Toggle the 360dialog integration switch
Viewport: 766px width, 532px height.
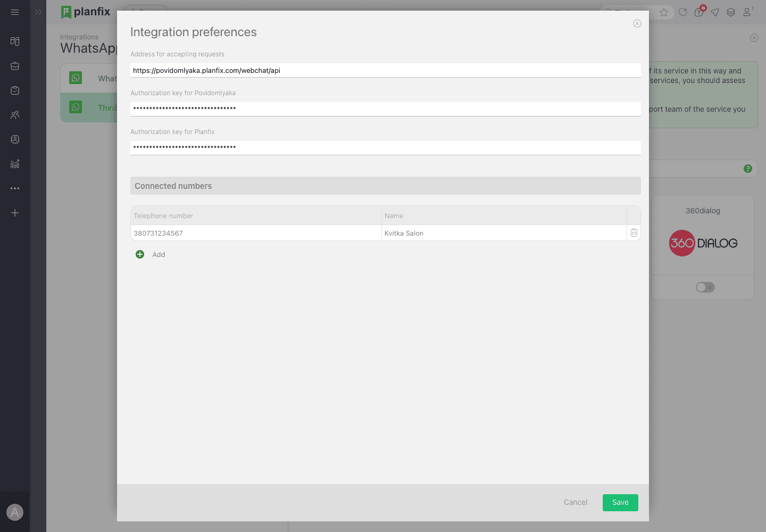tap(705, 287)
